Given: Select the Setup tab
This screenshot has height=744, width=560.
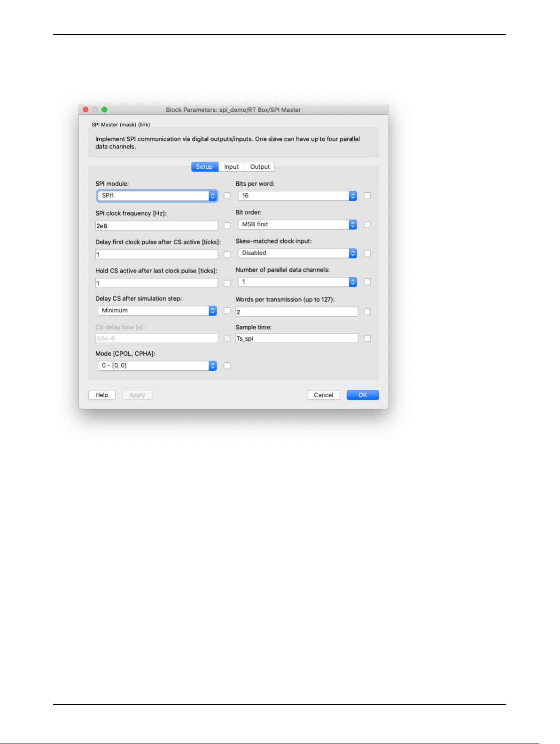Looking at the screenshot, I should (x=204, y=167).
